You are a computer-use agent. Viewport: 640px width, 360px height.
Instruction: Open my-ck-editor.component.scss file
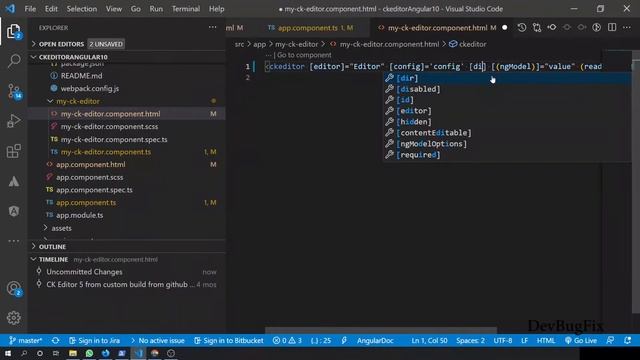tap(109, 127)
